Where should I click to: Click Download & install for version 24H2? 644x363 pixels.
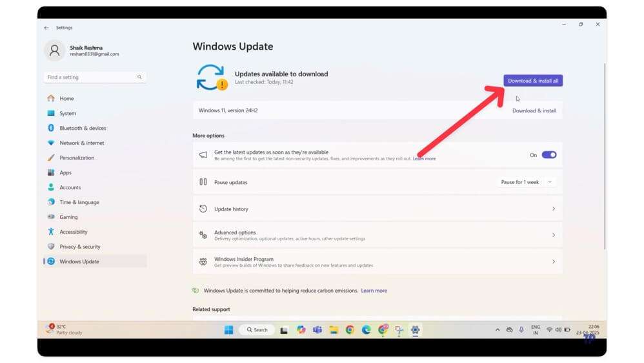click(x=534, y=110)
